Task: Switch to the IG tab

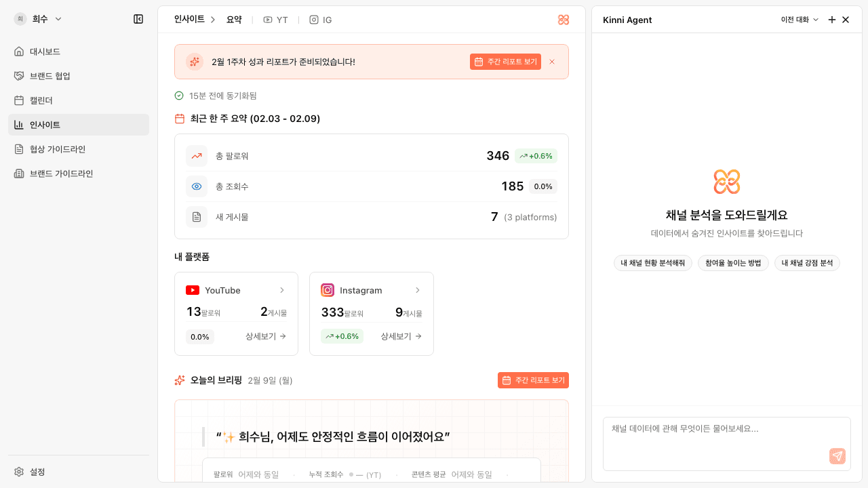Action: pos(319,20)
